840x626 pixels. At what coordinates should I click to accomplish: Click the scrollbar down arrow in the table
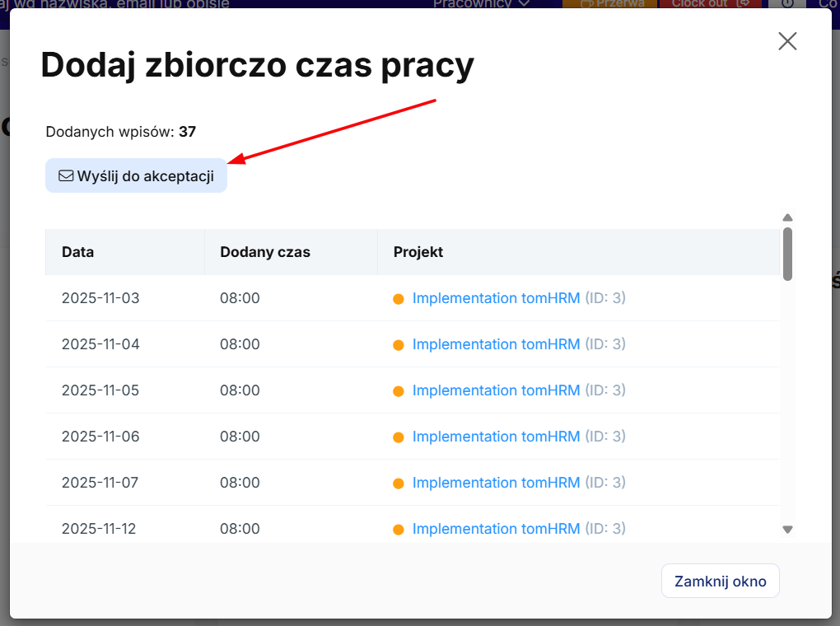click(x=787, y=530)
